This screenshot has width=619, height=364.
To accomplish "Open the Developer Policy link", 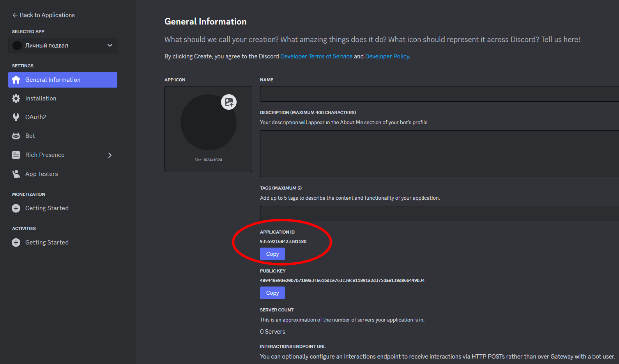I will pos(387,56).
